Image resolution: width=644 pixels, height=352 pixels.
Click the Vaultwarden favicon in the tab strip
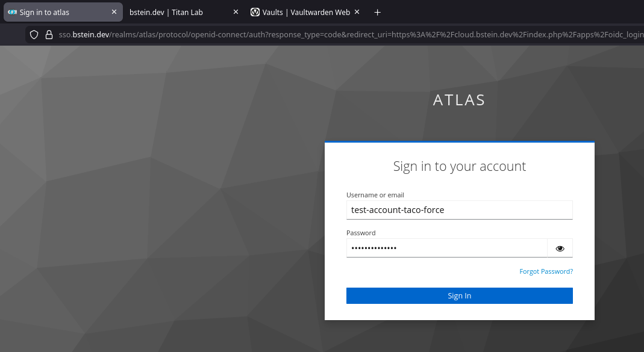tap(255, 12)
